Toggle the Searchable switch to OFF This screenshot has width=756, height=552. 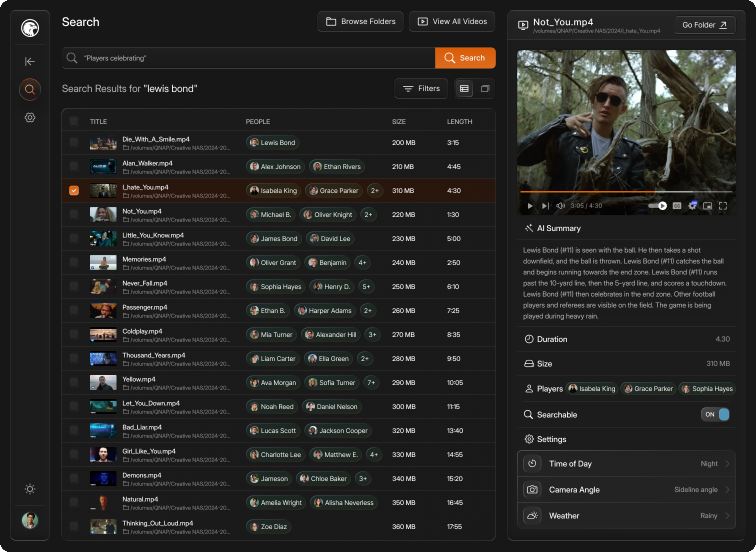(715, 414)
